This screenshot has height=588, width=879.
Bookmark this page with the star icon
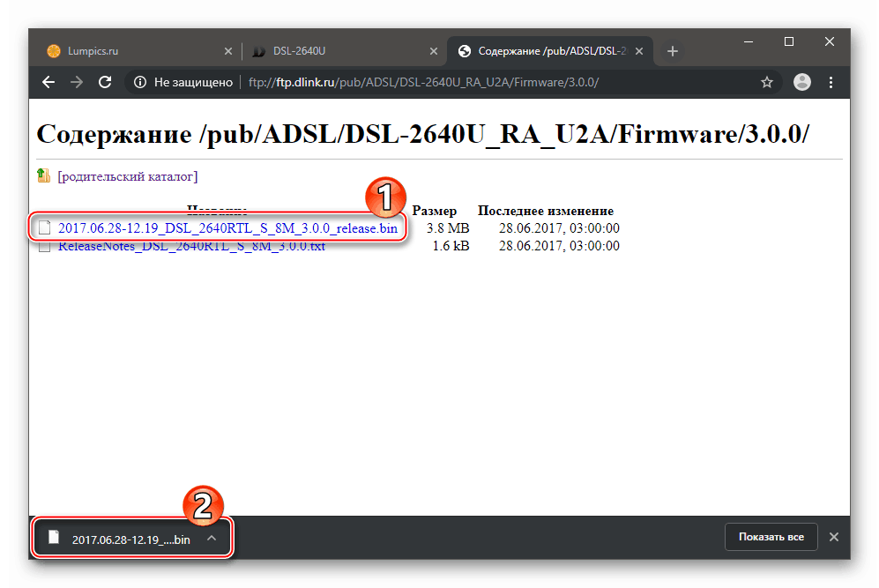point(767,82)
